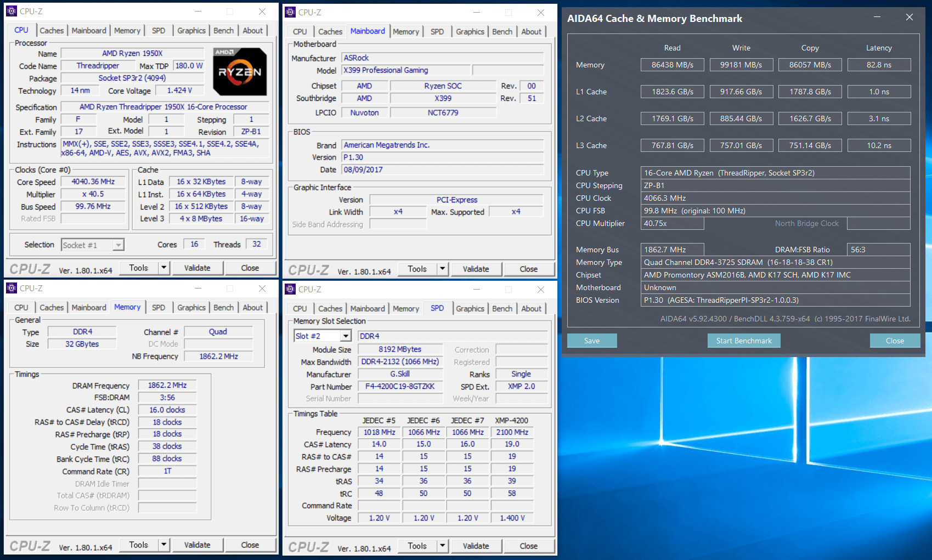Click the CAS# Latency 16.0 clocks value
Screen dimensions: 932x560
click(x=167, y=410)
